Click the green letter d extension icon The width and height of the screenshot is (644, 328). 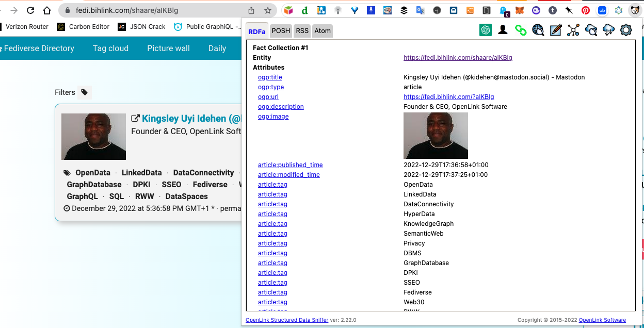tap(305, 10)
